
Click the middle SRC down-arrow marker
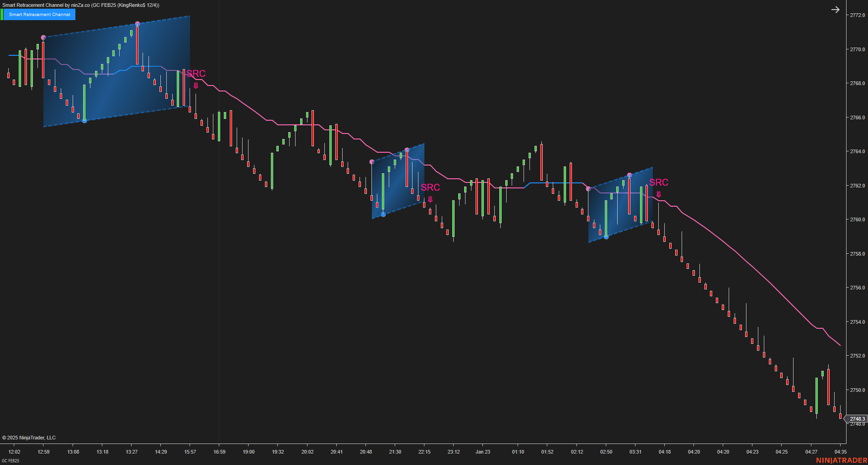[x=430, y=199]
